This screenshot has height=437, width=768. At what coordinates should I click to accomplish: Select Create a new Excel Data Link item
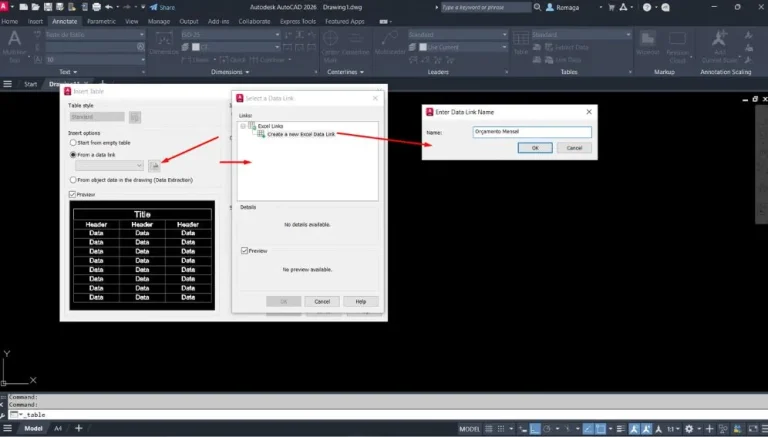point(301,134)
